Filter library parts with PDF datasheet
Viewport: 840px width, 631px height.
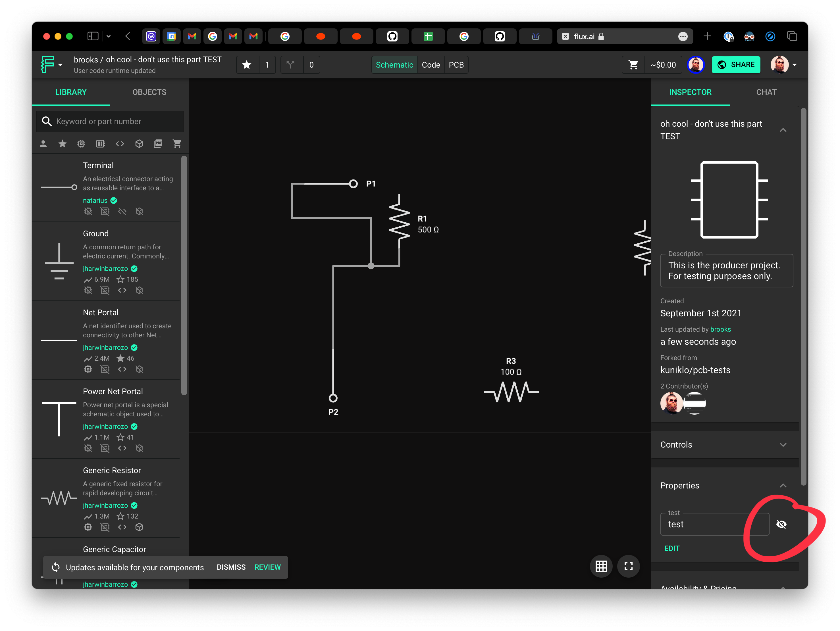click(x=158, y=144)
